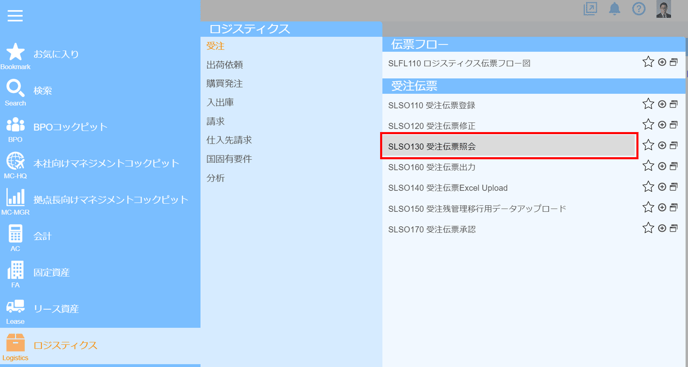Bookmark SLSO120 with star icon
The height and width of the screenshot is (367, 688).
pyautogui.click(x=648, y=125)
